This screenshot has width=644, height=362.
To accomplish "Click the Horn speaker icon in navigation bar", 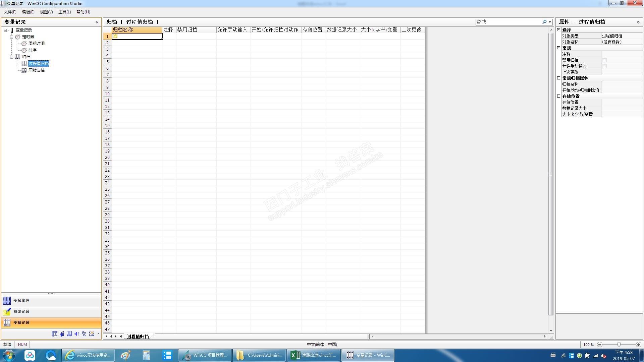I will point(77,334).
